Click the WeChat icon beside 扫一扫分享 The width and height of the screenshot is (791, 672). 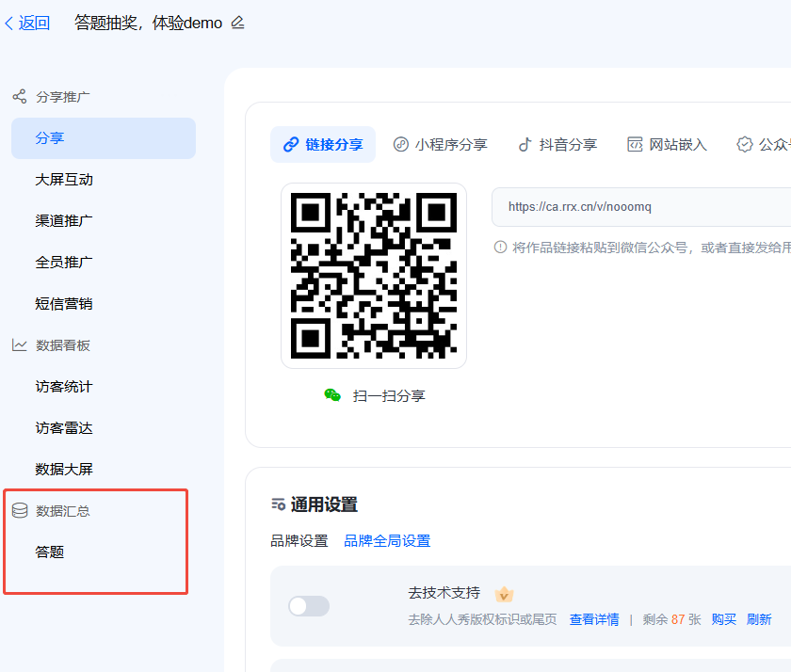tap(332, 395)
